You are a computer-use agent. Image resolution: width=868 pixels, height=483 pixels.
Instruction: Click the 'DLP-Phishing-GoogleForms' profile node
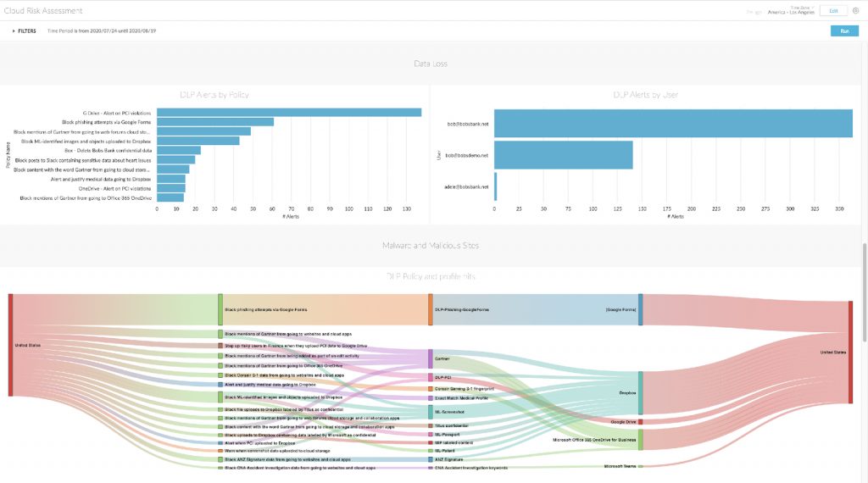pos(431,310)
